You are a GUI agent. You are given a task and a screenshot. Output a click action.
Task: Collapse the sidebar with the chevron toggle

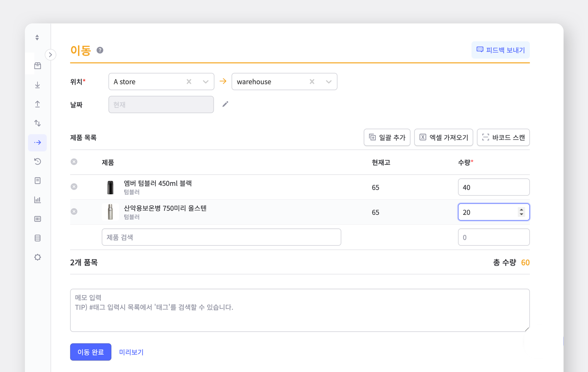click(51, 55)
